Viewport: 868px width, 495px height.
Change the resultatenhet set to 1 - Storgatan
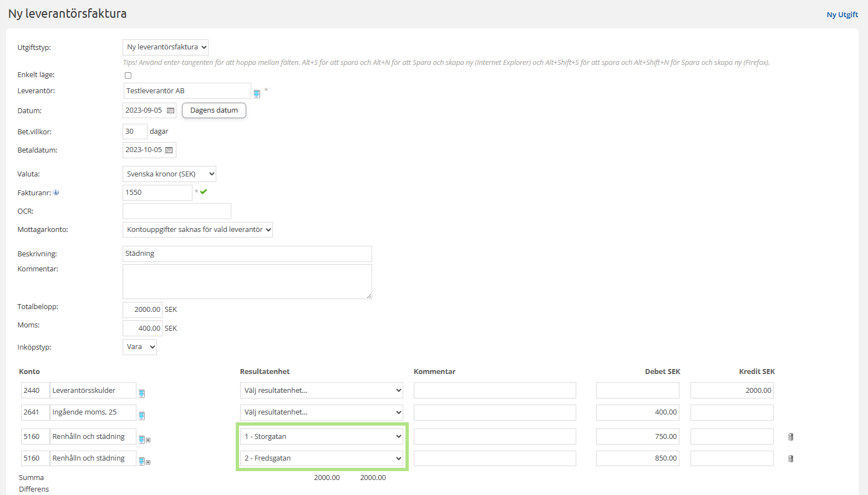322,437
